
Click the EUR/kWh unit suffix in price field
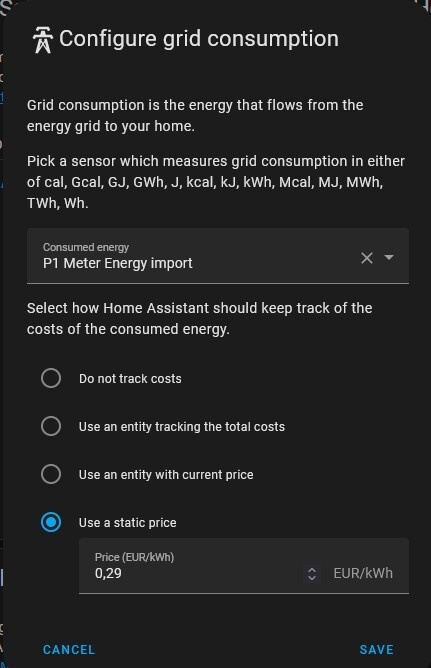(363, 573)
